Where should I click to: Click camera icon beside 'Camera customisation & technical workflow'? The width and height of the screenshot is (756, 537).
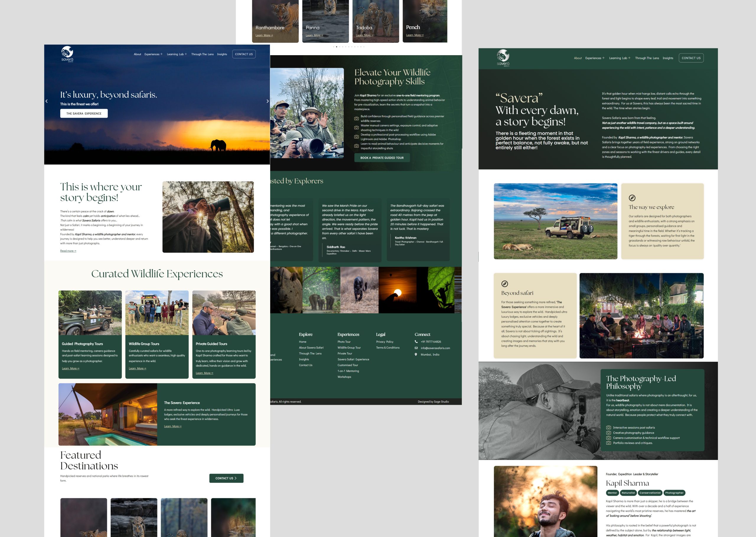point(608,438)
